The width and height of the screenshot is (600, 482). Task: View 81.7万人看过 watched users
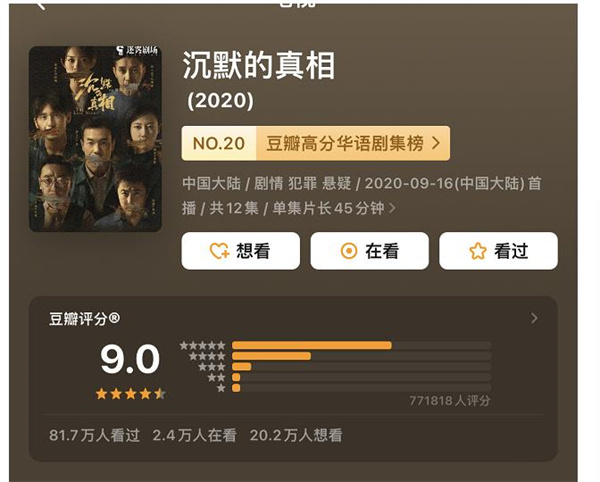click(93, 435)
